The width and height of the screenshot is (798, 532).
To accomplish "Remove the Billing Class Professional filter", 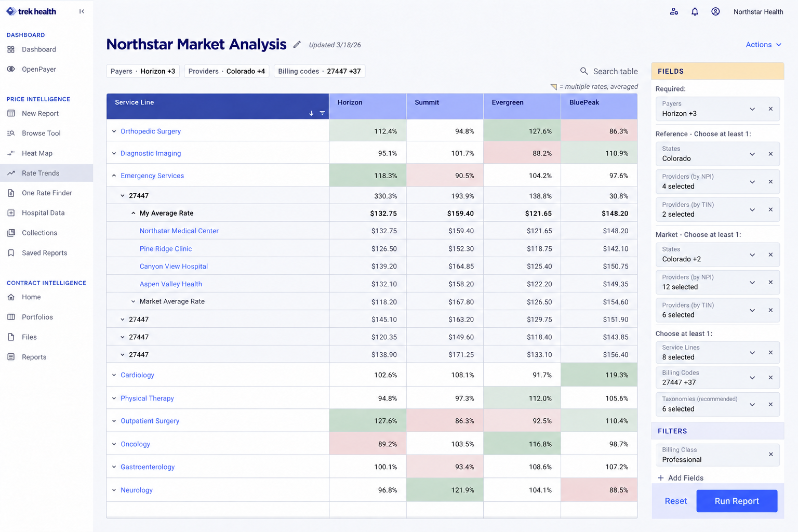I will [770, 455].
